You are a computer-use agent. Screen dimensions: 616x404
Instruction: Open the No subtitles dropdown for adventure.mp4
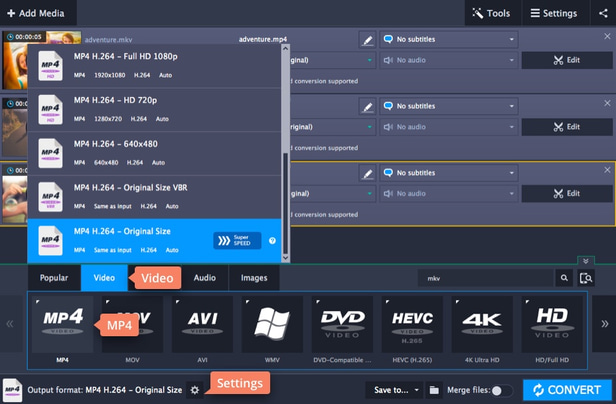tap(449, 39)
